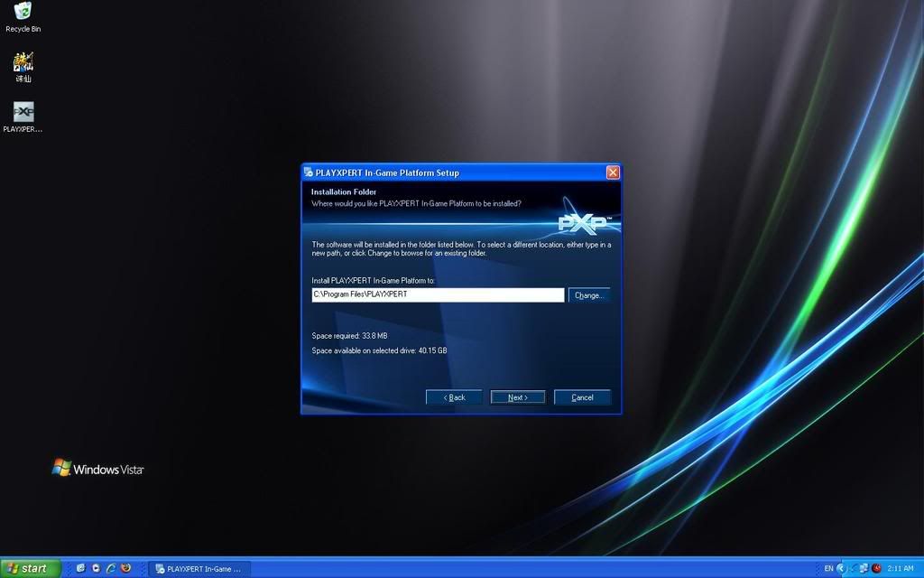Open the Recycle Bin desktop icon

pos(23,17)
